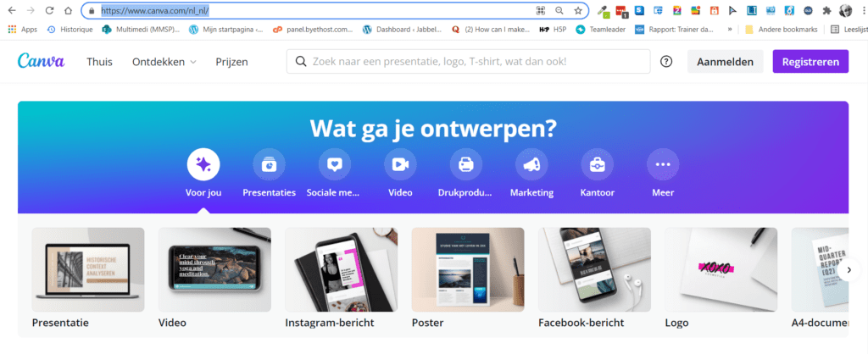Click the Canva search input field
The width and height of the screenshot is (868, 354).
(x=468, y=61)
